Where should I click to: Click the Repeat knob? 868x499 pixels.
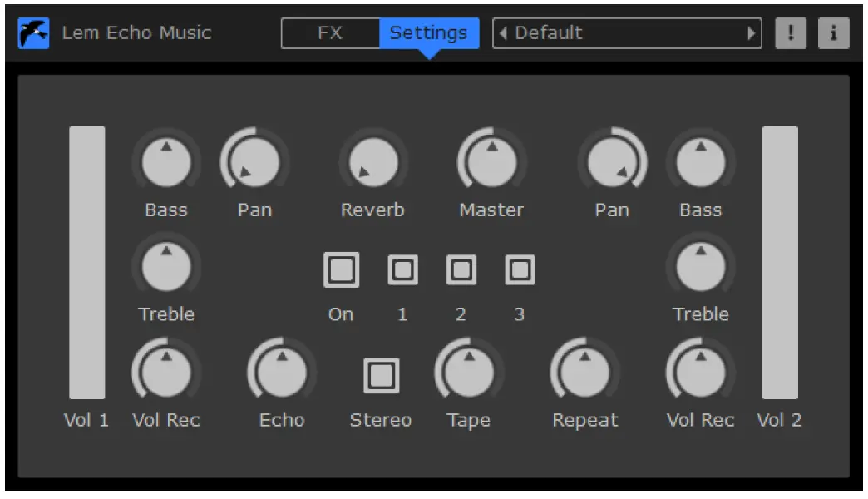(x=584, y=370)
